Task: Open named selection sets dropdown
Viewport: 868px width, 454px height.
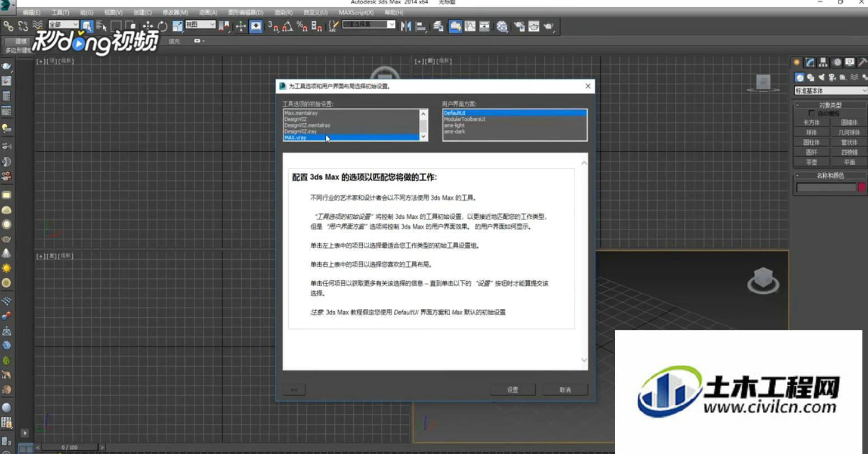Action: 368,25
